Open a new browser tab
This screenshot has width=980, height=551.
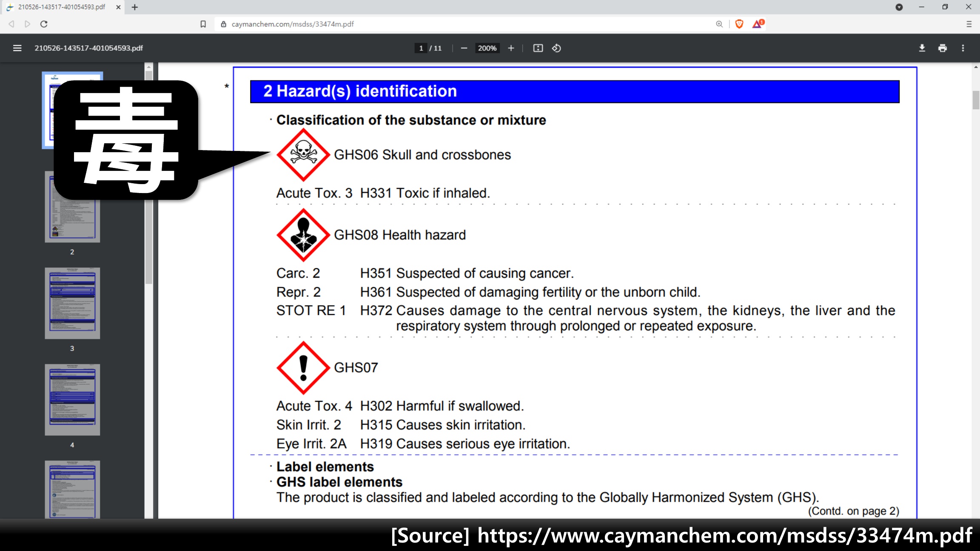pos(135,7)
